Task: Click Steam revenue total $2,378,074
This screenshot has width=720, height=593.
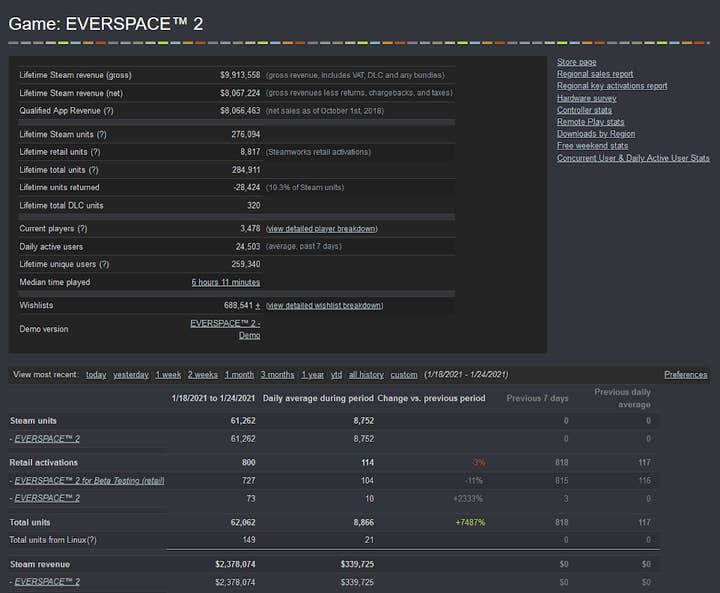Action: (235, 565)
